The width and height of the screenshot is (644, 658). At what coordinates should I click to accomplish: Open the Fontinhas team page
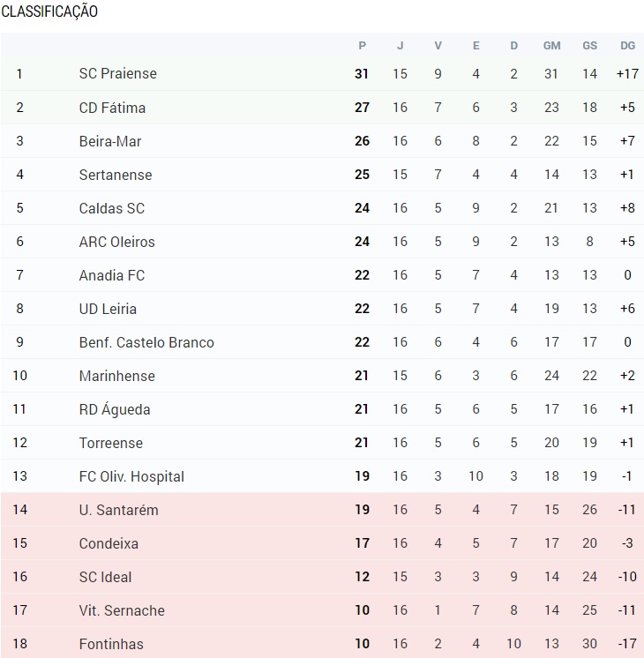(110, 644)
